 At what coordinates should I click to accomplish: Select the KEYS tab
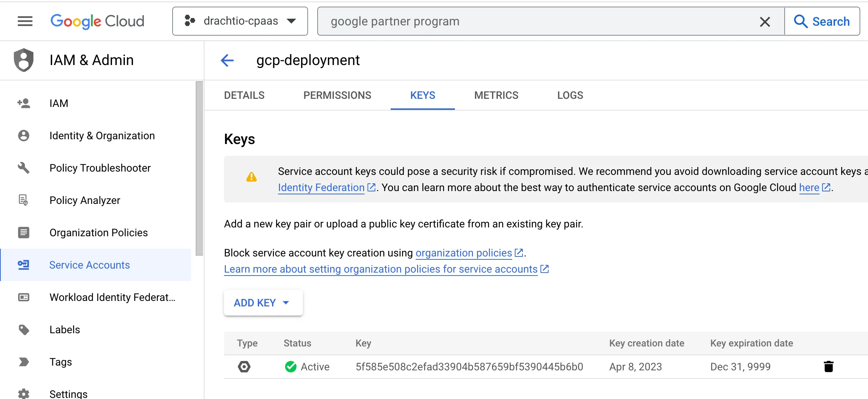tap(423, 95)
